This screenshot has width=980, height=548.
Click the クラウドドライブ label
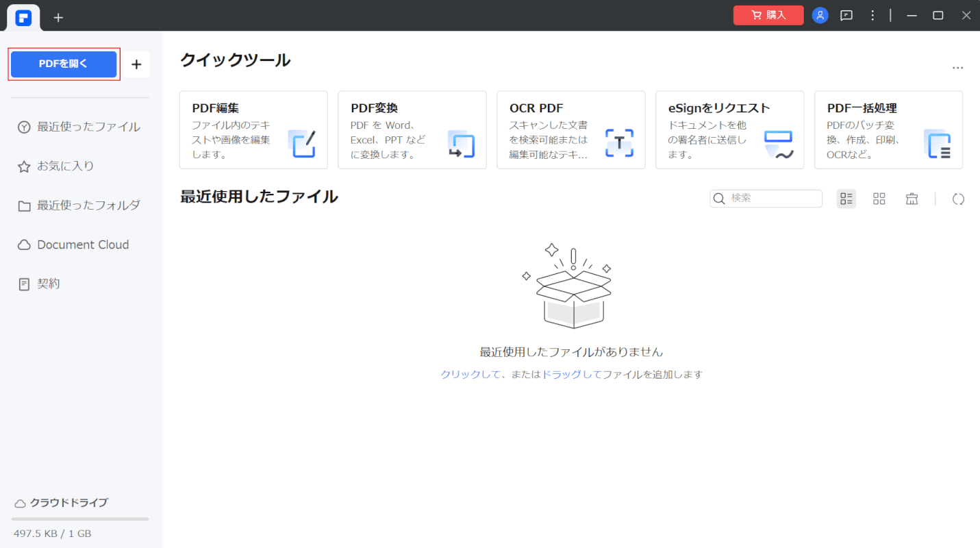[69, 502]
